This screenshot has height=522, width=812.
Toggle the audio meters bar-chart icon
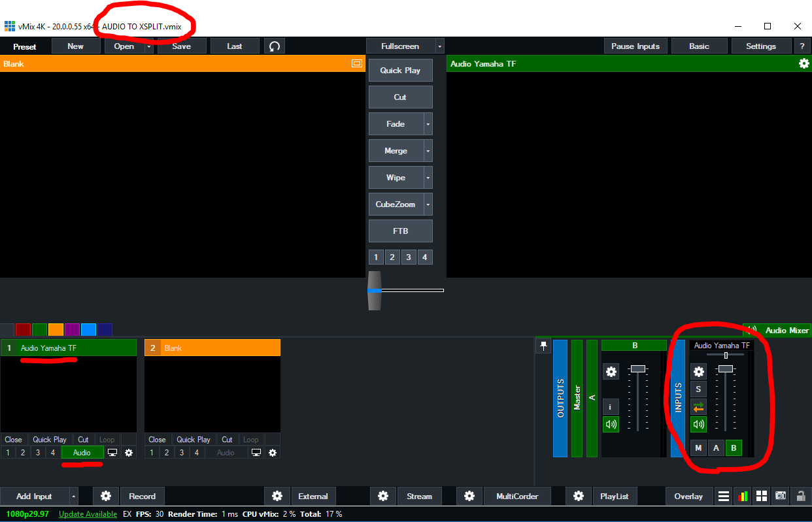click(743, 496)
